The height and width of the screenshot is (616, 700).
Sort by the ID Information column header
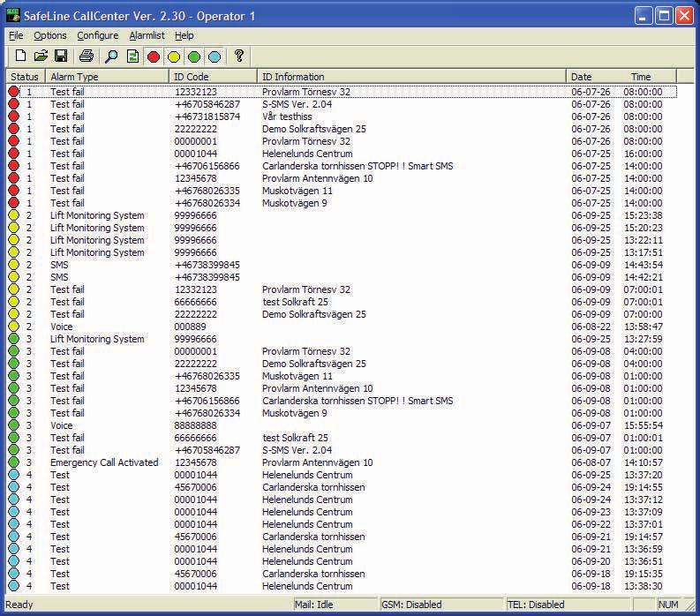click(411, 77)
